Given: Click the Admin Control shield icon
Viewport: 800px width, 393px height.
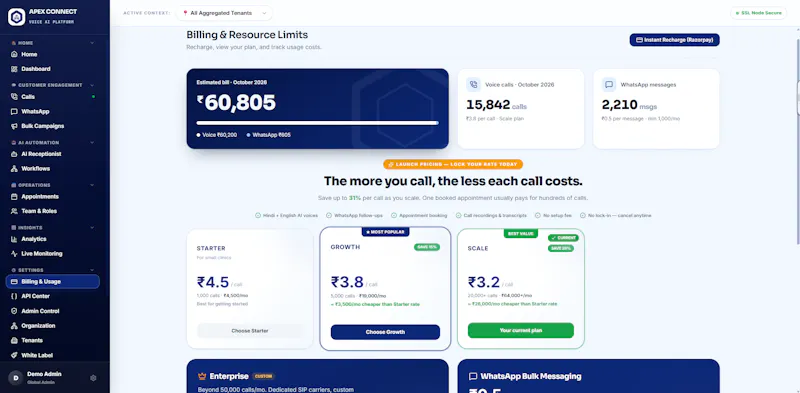Looking at the screenshot, I should click(14, 311).
